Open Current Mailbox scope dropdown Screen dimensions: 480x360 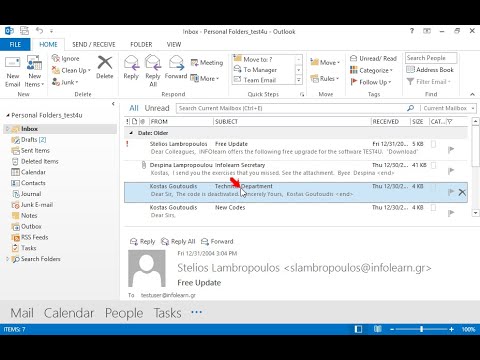pyautogui.click(x=449, y=108)
